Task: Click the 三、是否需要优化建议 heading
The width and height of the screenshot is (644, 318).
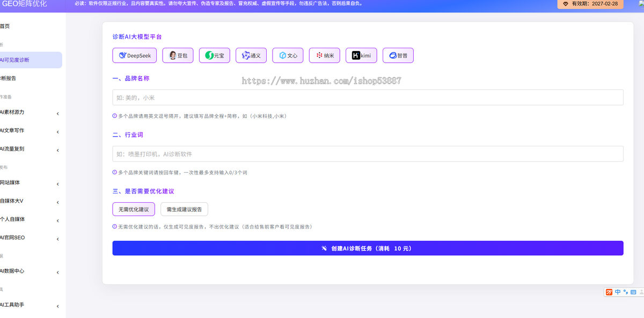Action: tap(143, 191)
